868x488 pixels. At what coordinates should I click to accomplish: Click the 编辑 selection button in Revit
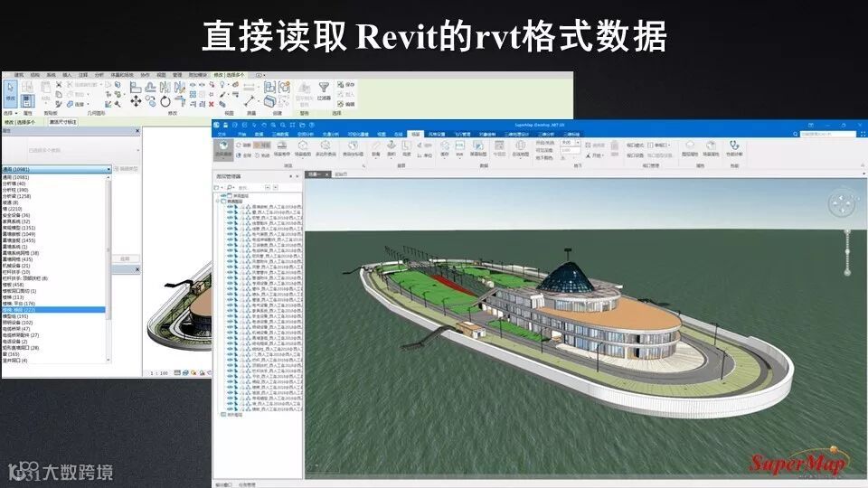coord(346,103)
